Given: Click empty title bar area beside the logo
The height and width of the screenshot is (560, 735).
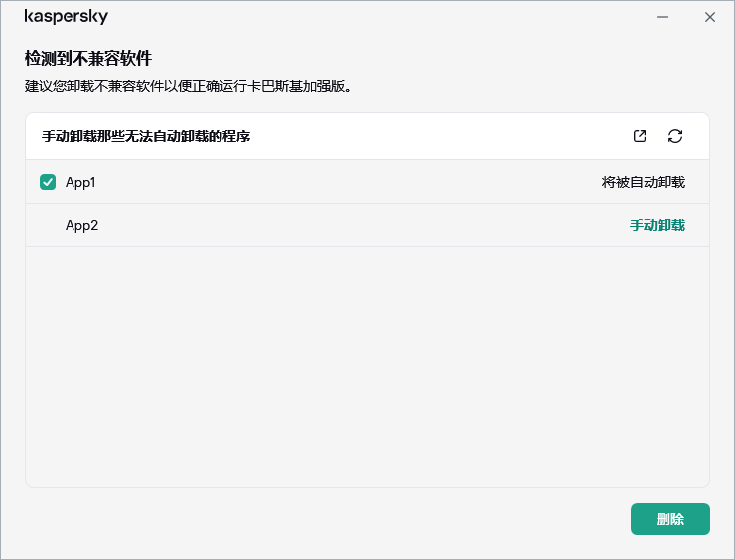Looking at the screenshot, I should 377,17.
